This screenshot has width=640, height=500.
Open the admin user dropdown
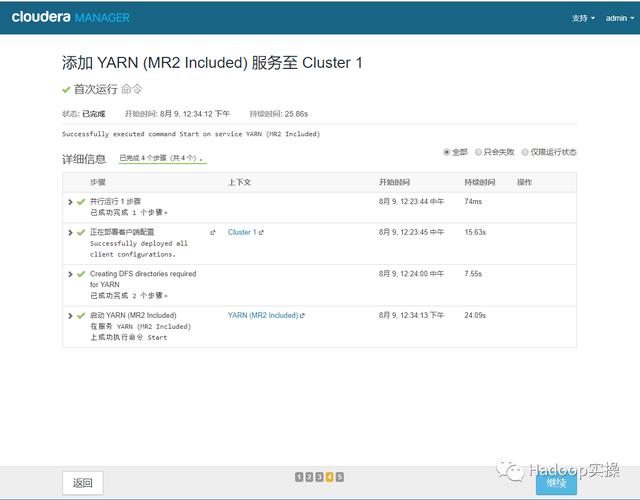[x=620, y=18]
